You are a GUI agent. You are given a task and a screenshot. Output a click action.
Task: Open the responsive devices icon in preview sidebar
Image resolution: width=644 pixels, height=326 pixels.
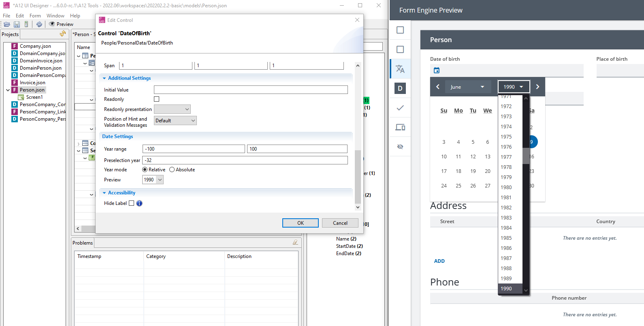tap(400, 127)
